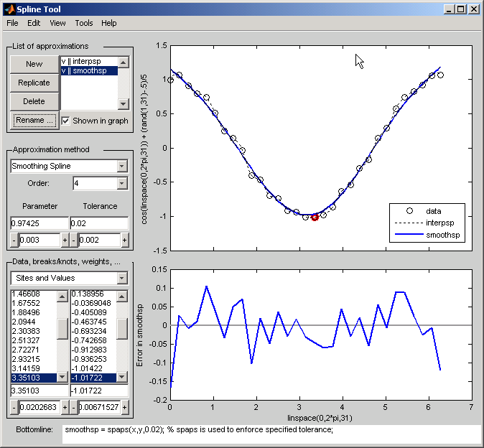Click minus button beside tolerance step 0.002

click(73, 239)
